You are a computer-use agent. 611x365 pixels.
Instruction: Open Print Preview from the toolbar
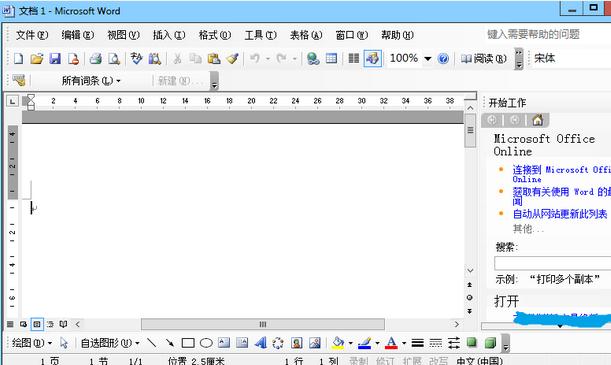[x=114, y=58]
